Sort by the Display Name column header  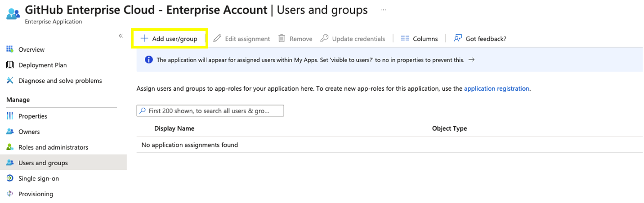174,128
